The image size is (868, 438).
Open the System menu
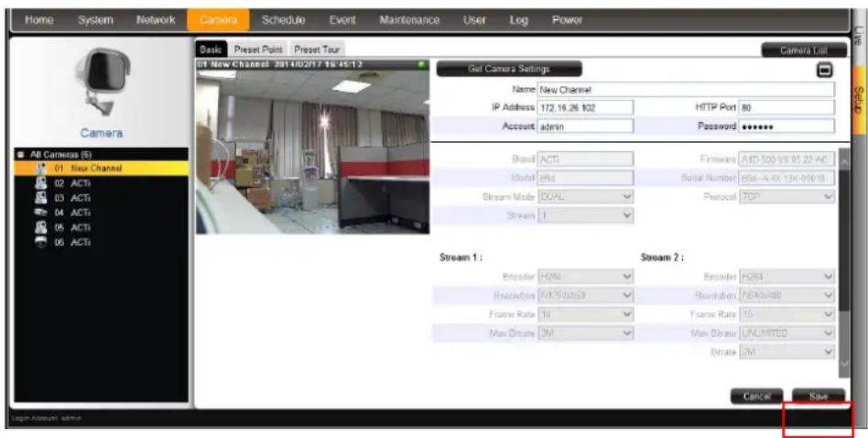pyautogui.click(x=96, y=20)
